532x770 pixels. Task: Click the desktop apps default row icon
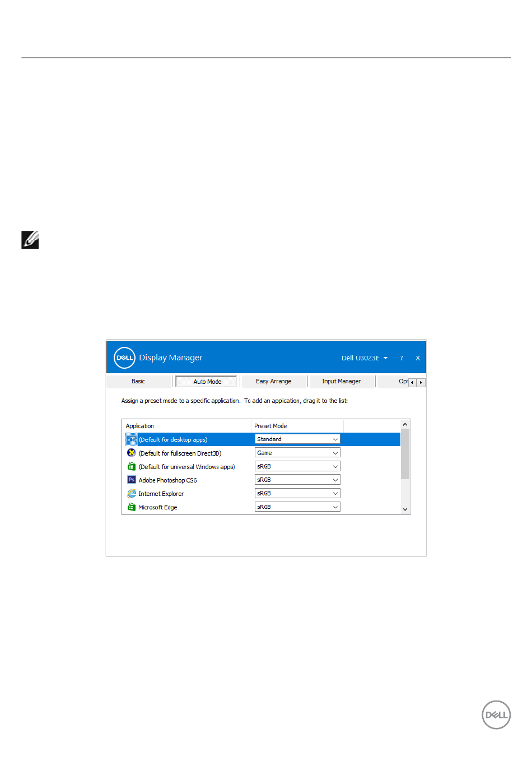(x=131, y=439)
